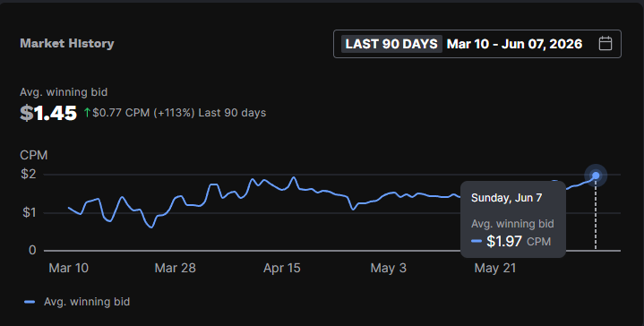Click the +113% change text
Screen dimensions: 644x326
click(174, 113)
